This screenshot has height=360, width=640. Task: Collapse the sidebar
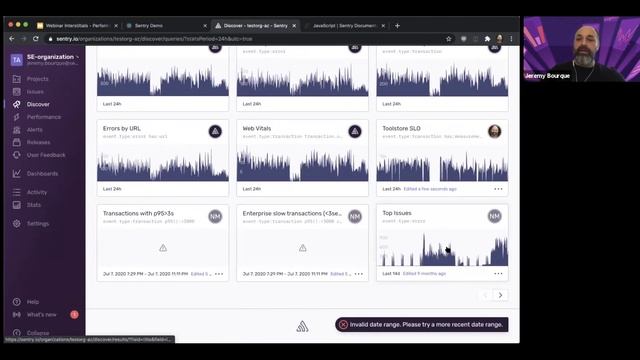point(38,333)
